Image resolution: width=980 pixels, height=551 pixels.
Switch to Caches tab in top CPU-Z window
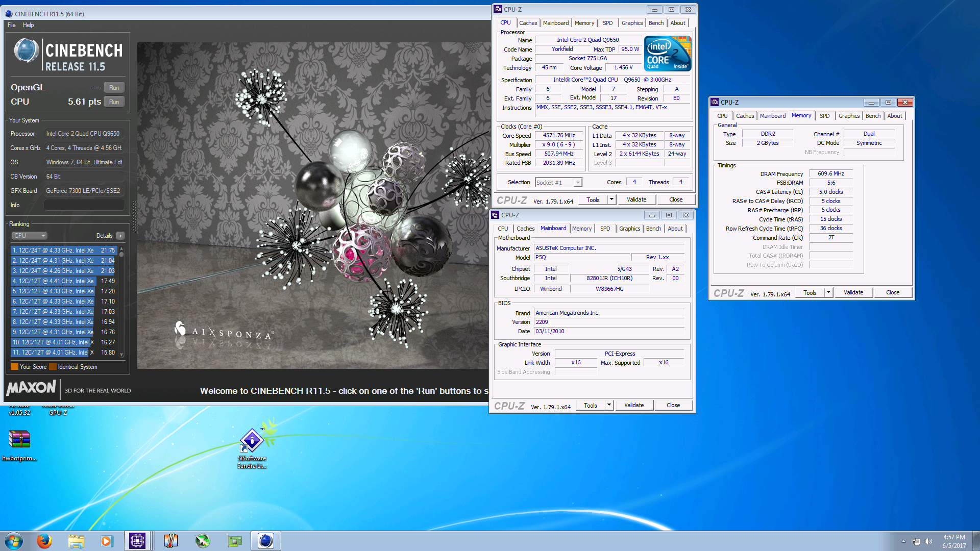tap(528, 23)
